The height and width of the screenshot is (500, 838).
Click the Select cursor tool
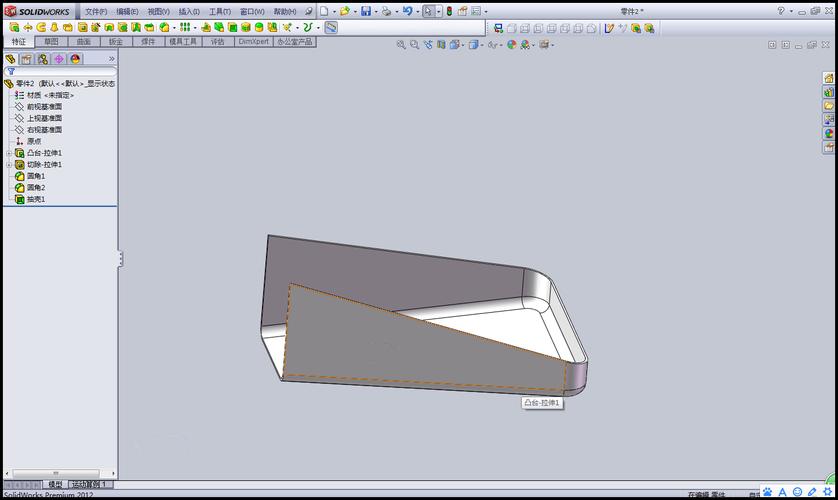click(x=428, y=11)
